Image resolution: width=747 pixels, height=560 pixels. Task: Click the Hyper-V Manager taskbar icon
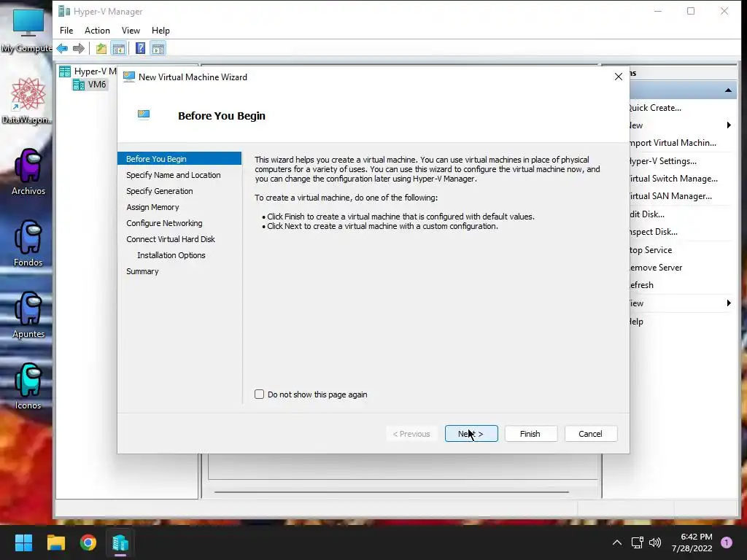click(x=120, y=542)
